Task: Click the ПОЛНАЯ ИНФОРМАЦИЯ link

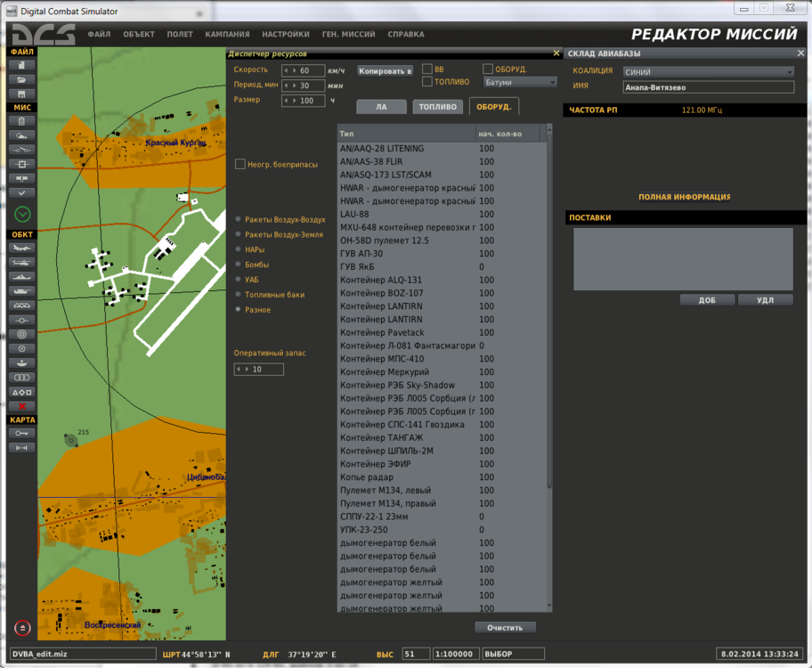Action: [x=684, y=197]
